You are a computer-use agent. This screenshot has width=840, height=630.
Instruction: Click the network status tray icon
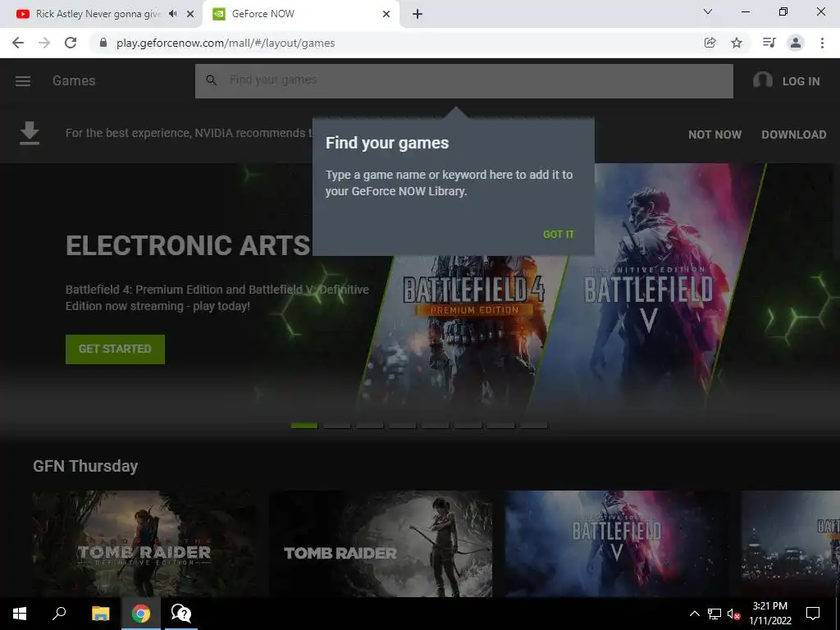tap(714, 614)
